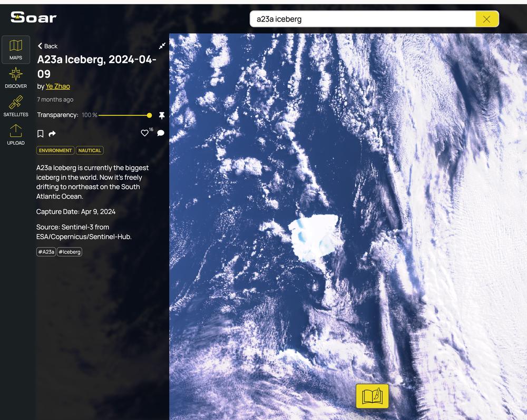Open the Satellites section
The width and height of the screenshot is (527, 420).
click(16, 106)
